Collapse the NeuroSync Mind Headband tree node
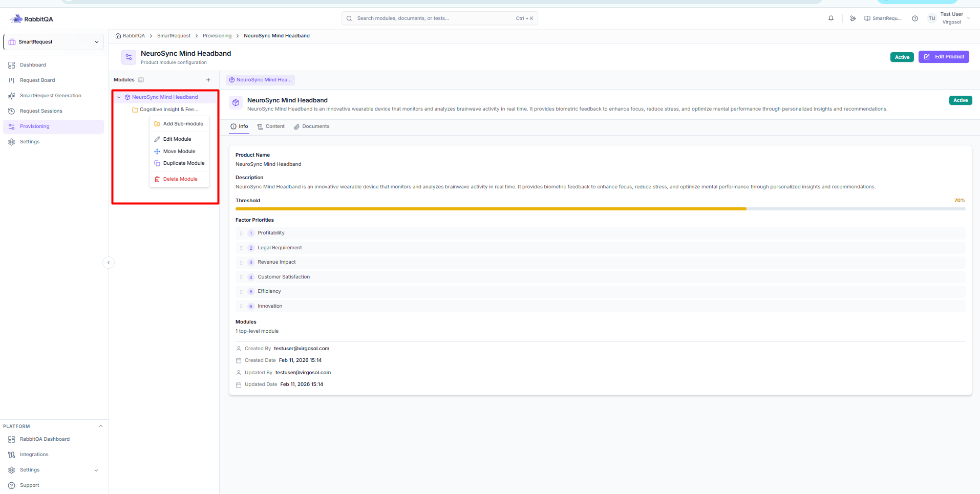 (119, 97)
